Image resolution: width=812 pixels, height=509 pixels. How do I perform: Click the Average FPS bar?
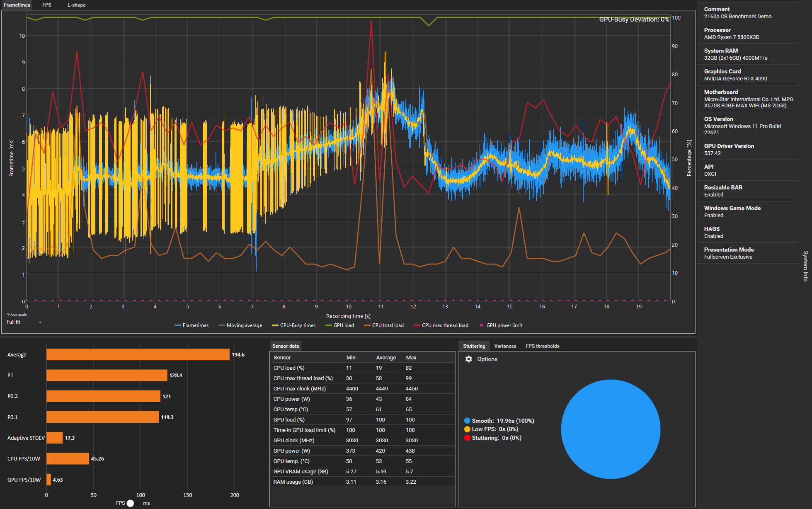pos(138,354)
